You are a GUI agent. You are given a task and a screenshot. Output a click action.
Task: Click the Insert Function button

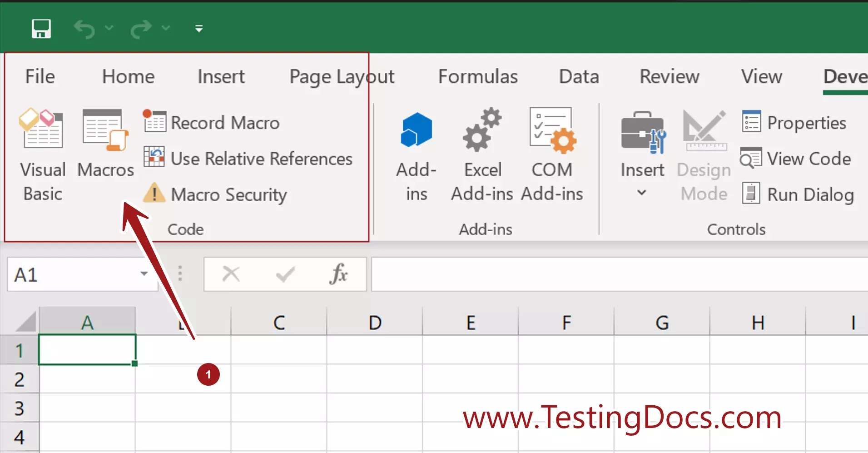point(339,274)
